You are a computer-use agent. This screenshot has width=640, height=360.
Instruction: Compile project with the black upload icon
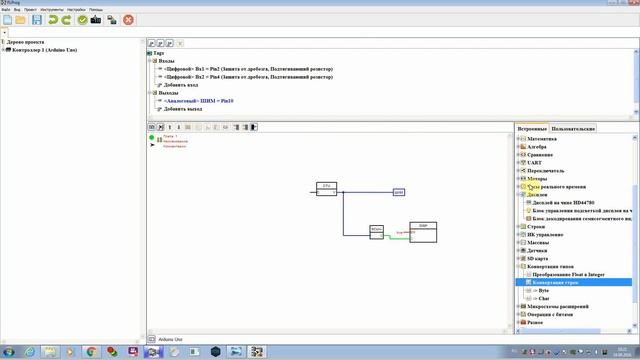click(96, 20)
